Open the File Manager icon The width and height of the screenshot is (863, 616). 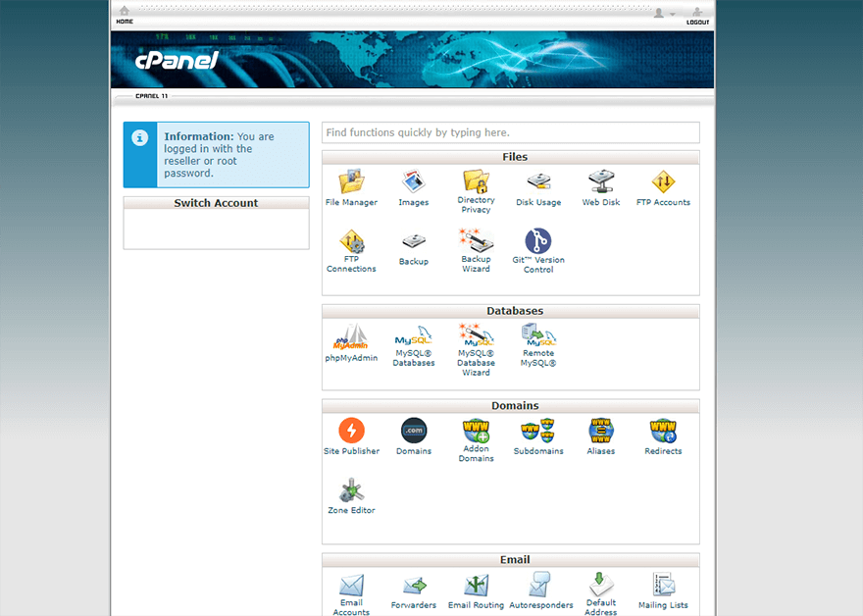(351, 181)
